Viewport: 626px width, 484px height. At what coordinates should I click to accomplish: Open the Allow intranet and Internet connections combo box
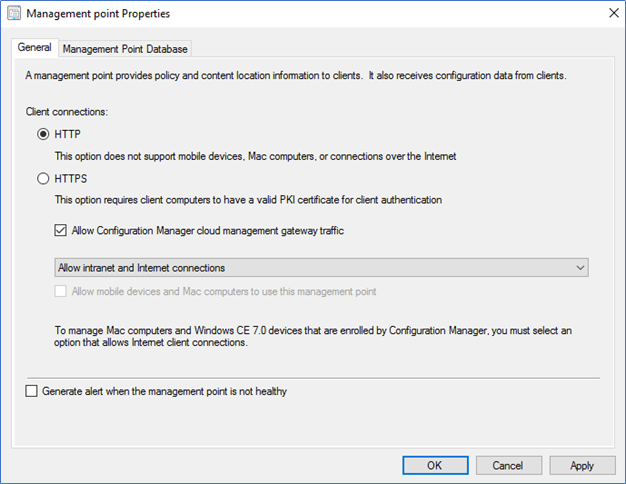click(321, 268)
